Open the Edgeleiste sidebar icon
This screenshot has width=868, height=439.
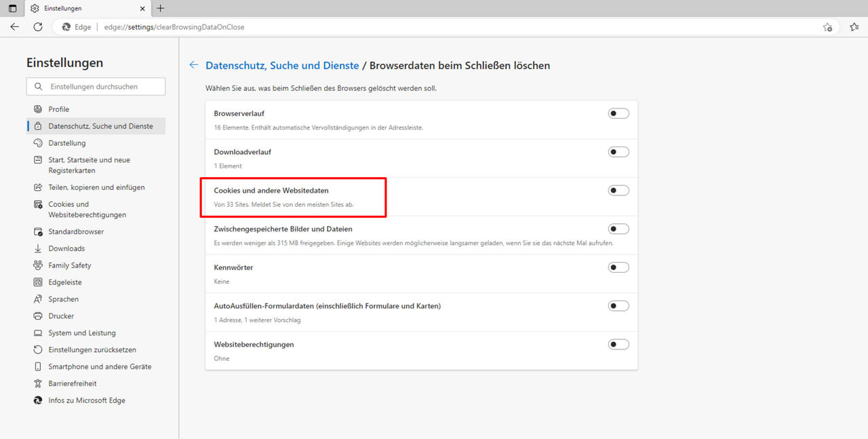tap(38, 282)
